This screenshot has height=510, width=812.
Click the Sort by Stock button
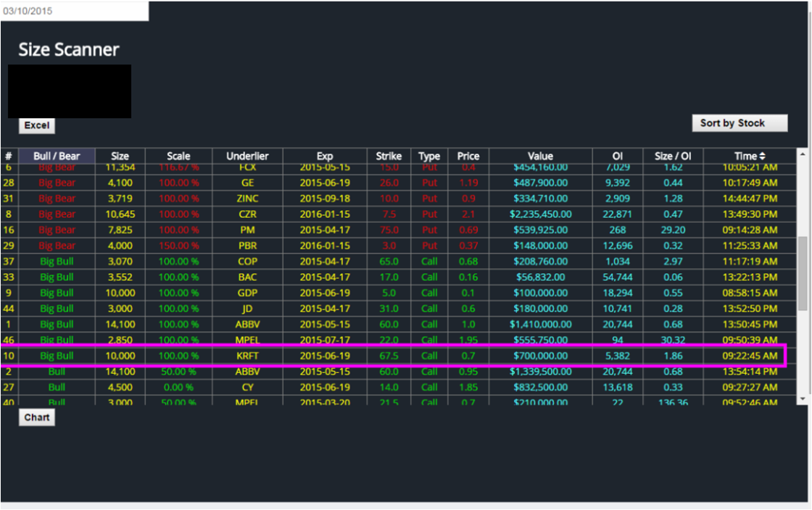pyautogui.click(x=739, y=122)
